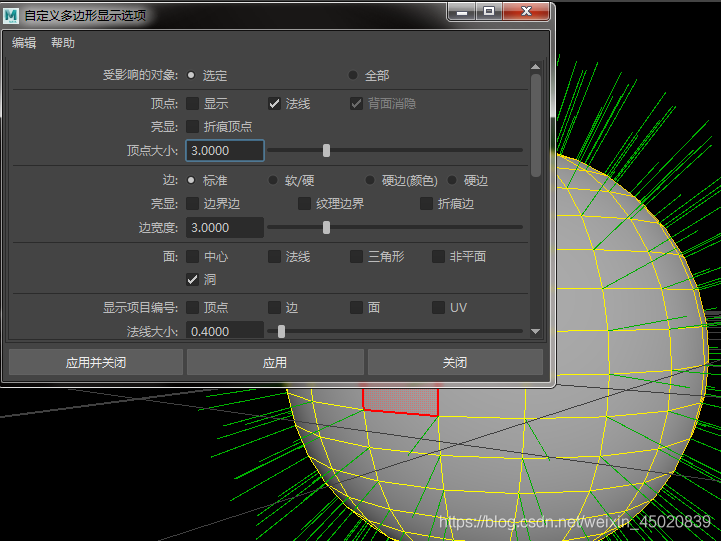
Task: Select the 选定 radio button
Action: [x=191, y=75]
